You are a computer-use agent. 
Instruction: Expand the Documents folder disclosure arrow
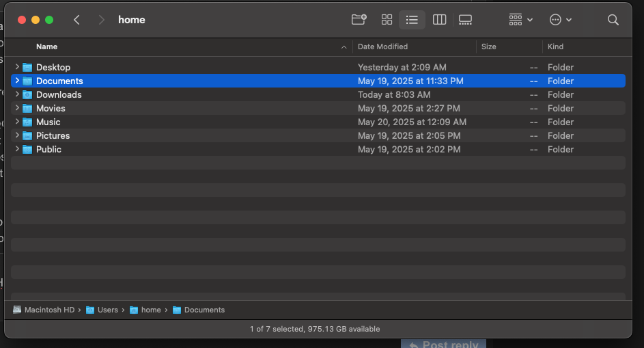[x=17, y=81]
